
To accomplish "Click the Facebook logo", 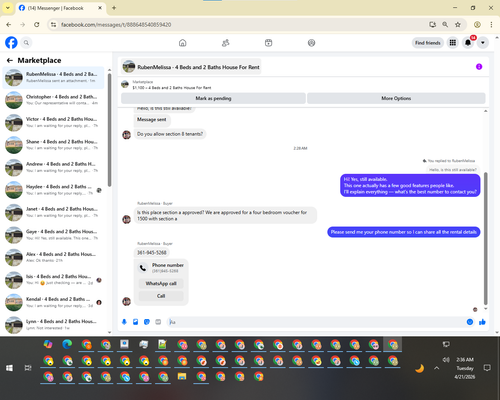I will pyautogui.click(x=11, y=43).
